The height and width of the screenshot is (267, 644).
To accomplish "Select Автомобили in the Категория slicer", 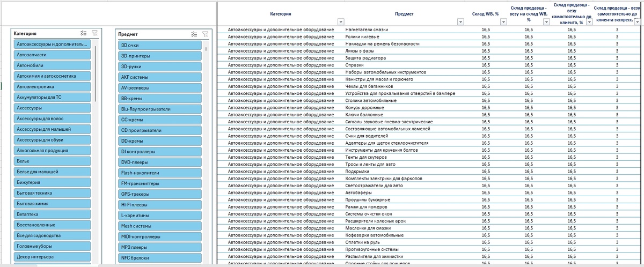I will (52, 65).
